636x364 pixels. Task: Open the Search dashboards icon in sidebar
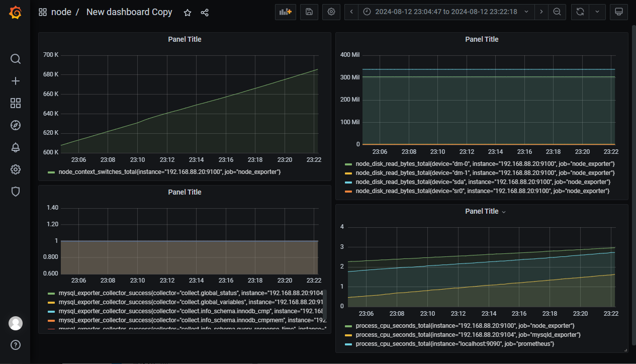pos(16,59)
